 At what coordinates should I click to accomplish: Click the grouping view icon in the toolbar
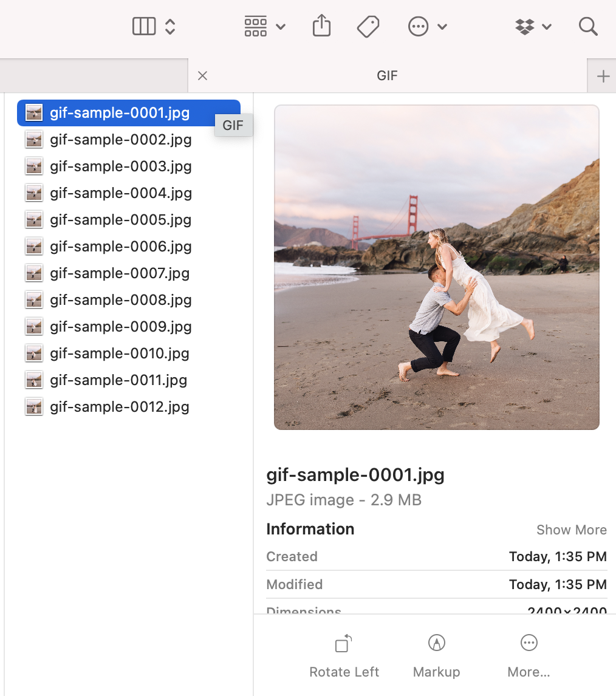pos(255,26)
